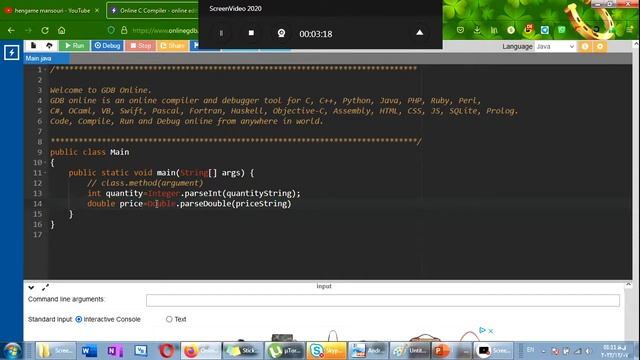The width and height of the screenshot is (640, 360).
Task: Collapse the main method fold at line 11
Action: point(45,173)
